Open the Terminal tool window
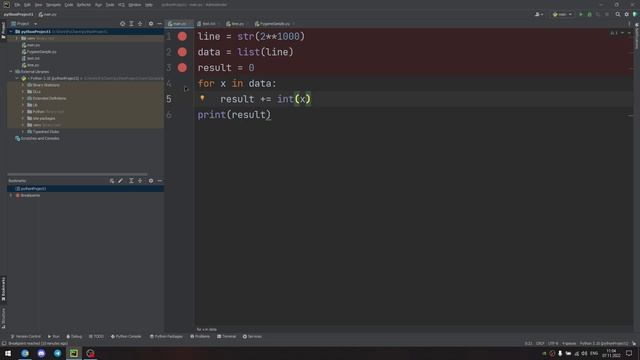 (227, 336)
